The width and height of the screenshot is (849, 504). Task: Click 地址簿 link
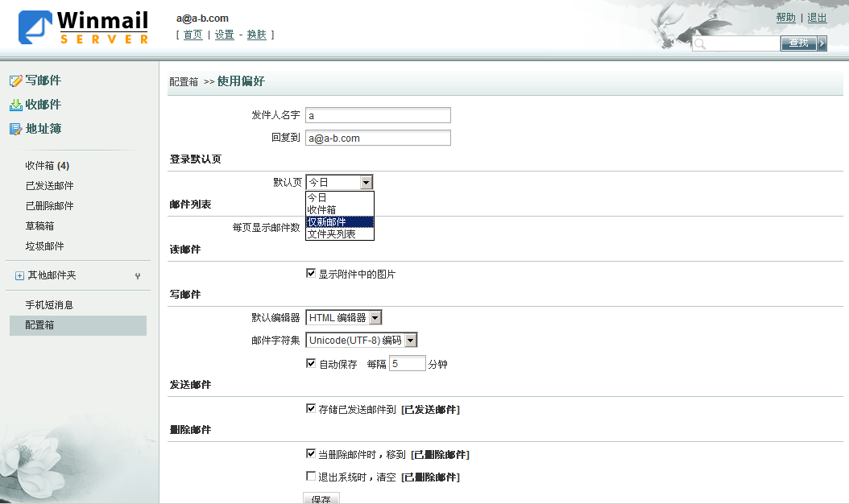(43, 128)
